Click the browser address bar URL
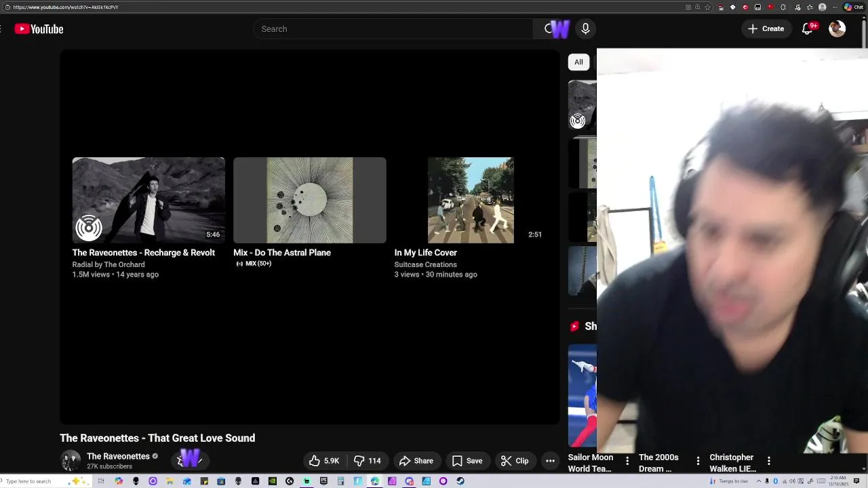Image resolution: width=868 pixels, height=488 pixels. 66,7
